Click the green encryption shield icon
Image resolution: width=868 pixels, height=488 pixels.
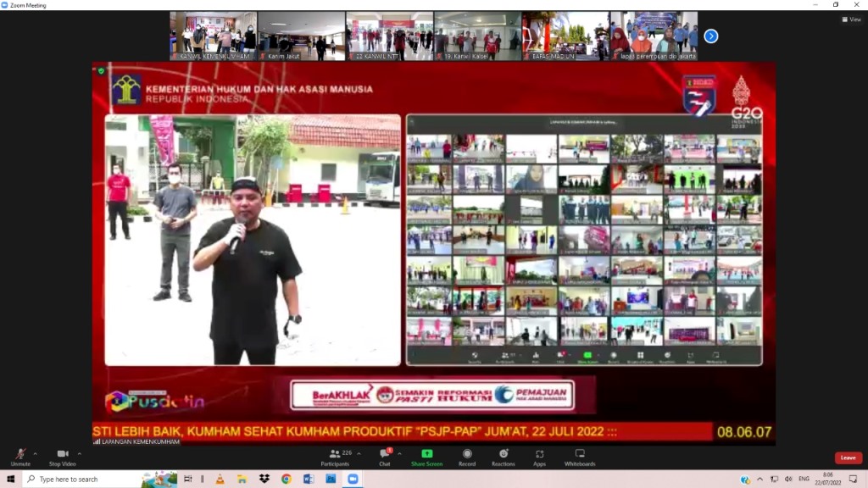tap(102, 71)
